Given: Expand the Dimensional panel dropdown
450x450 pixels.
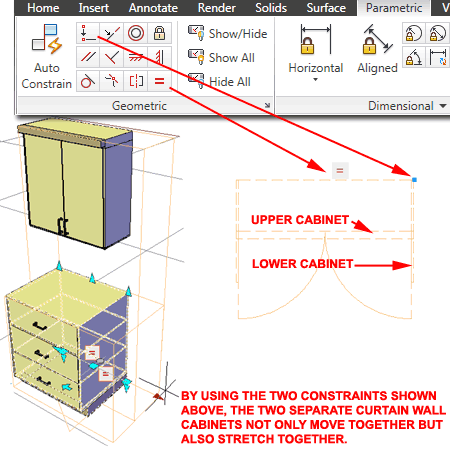Looking at the screenshot, I should (x=443, y=106).
